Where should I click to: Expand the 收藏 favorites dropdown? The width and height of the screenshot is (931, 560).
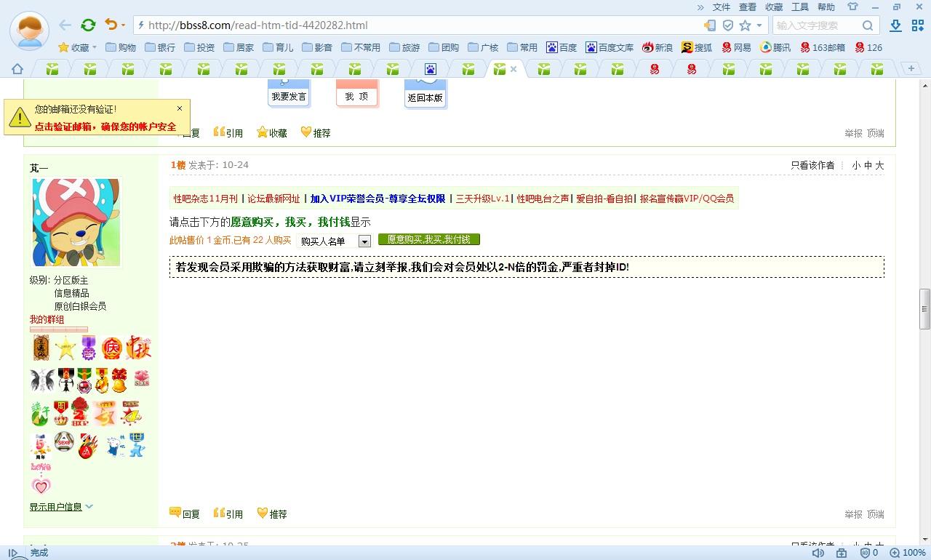(x=79, y=47)
